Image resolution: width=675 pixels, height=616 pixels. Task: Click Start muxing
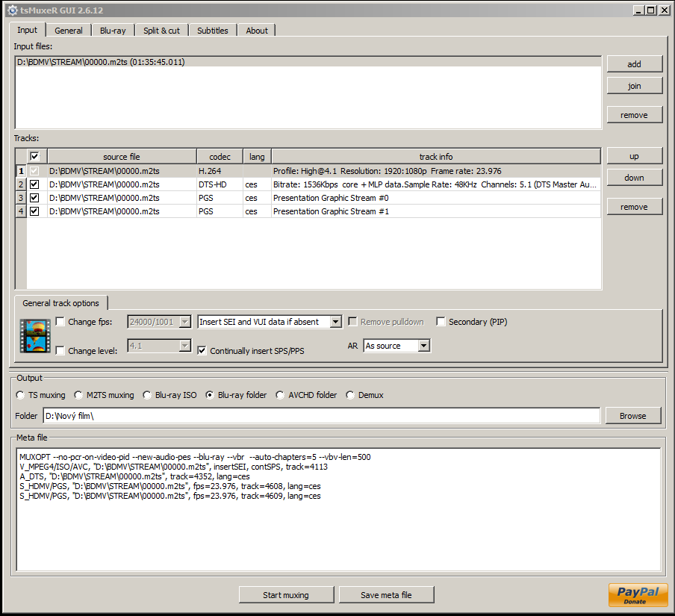click(x=286, y=594)
